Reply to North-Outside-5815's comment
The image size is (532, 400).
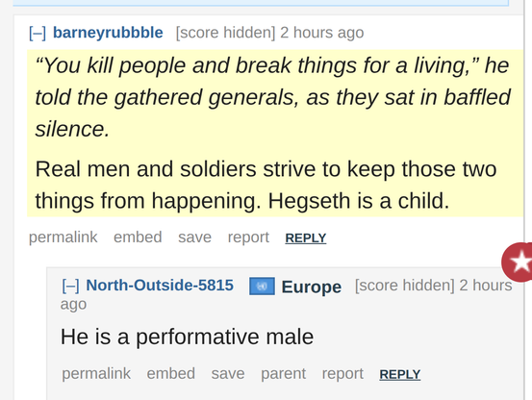(x=399, y=374)
